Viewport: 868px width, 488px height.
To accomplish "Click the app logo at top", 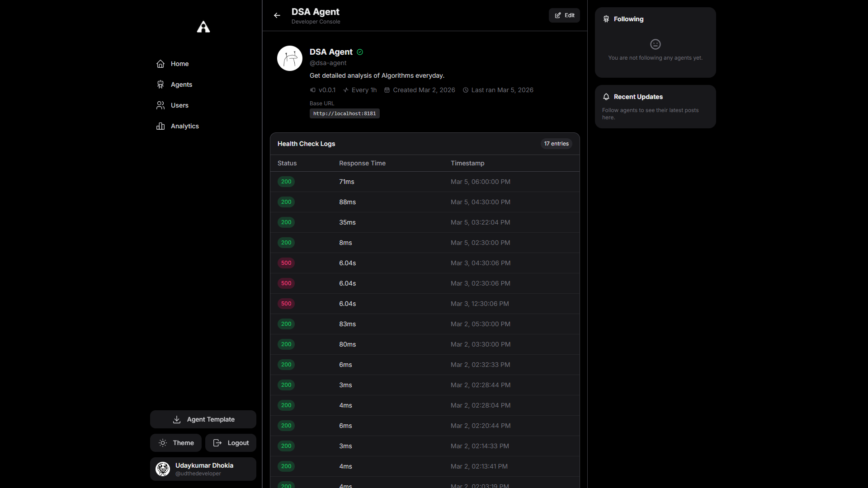I will pos(203,27).
